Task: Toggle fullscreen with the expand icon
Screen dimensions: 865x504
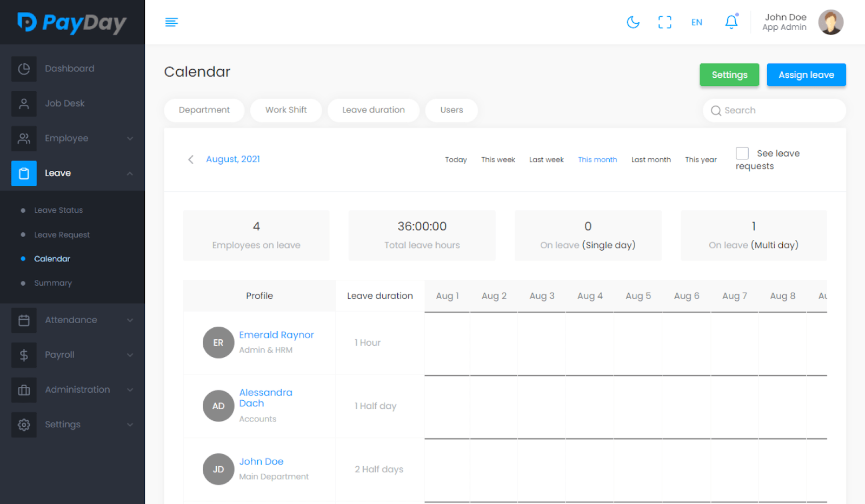Action: (x=664, y=22)
